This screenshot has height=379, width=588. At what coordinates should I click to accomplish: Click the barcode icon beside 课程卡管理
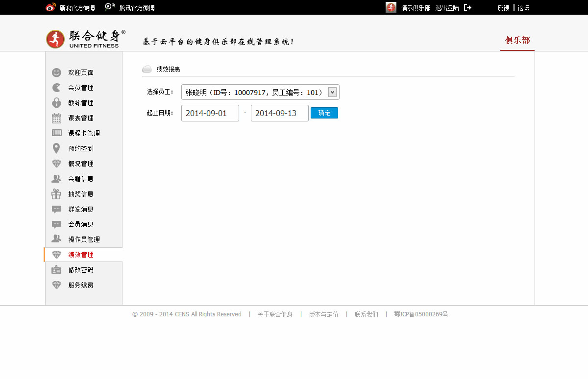tap(56, 133)
